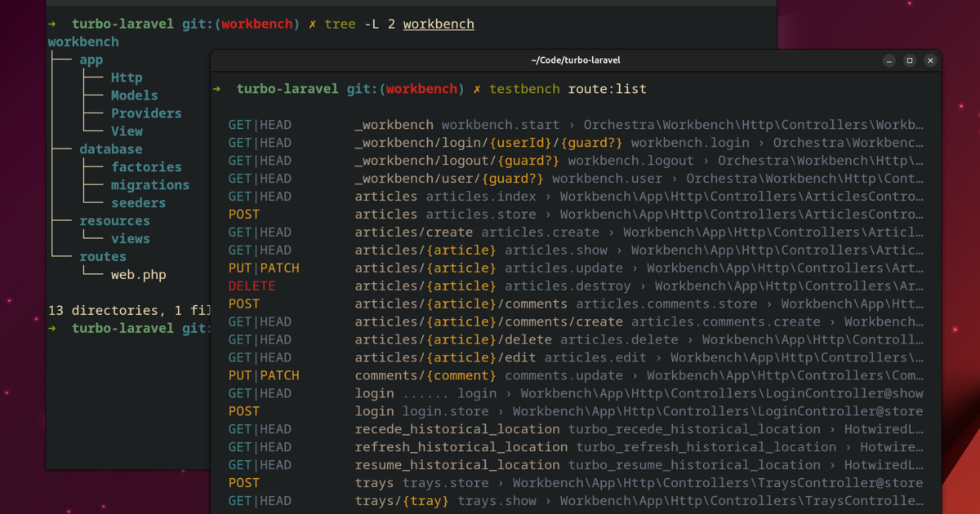Click the minimize icon on turbo-laravel window
Screen dimensions: 980x514
pos(889,60)
